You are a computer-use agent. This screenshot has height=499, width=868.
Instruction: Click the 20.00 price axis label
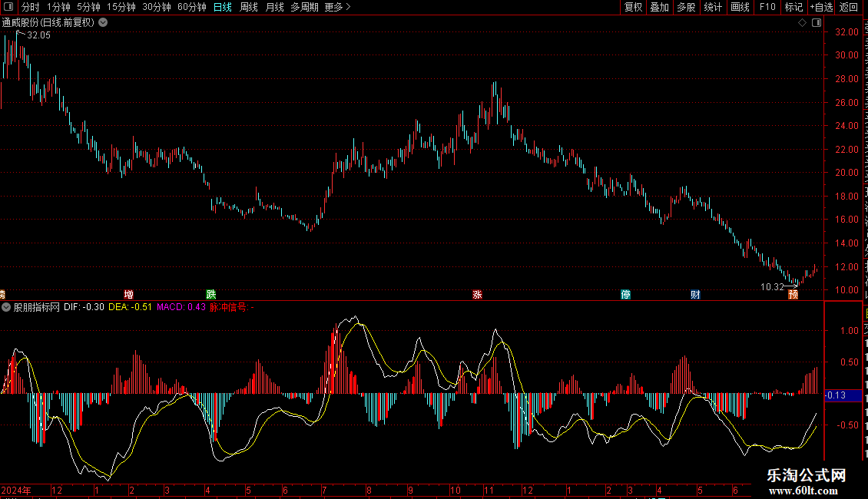pyautogui.click(x=846, y=173)
